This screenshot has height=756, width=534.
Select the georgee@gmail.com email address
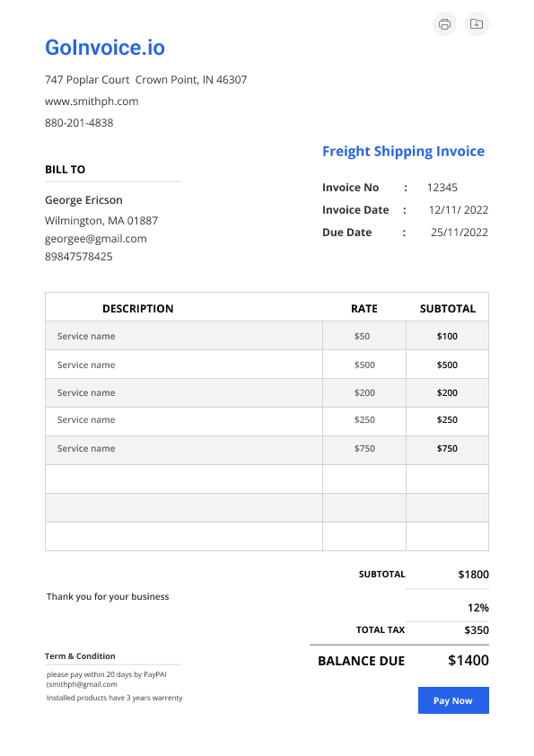click(x=96, y=239)
